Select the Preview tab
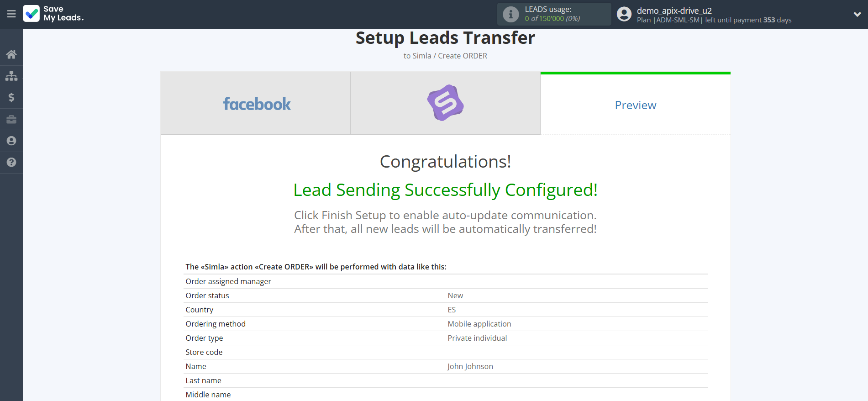The image size is (868, 401). click(635, 105)
